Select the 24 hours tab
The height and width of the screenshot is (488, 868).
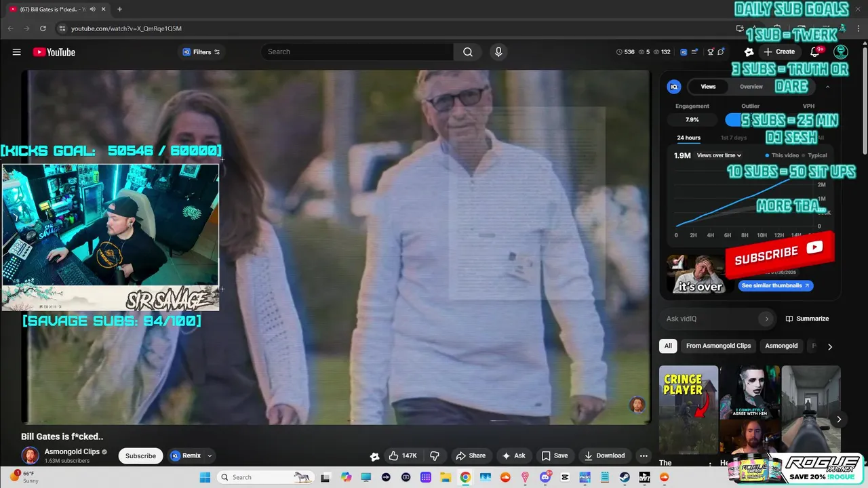[688, 138]
